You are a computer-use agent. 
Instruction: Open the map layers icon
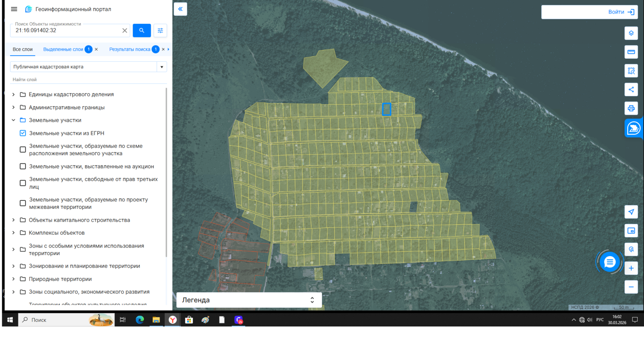[631, 33]
